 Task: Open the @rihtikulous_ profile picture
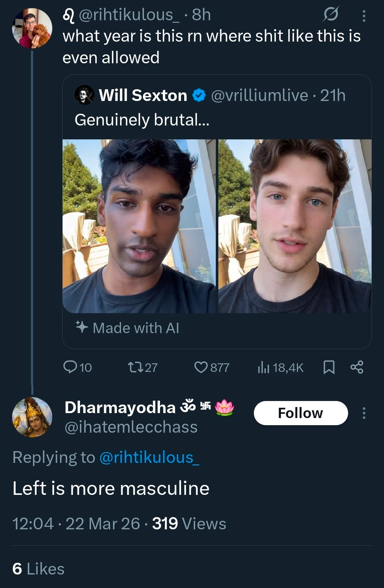(x=32, y=28)
